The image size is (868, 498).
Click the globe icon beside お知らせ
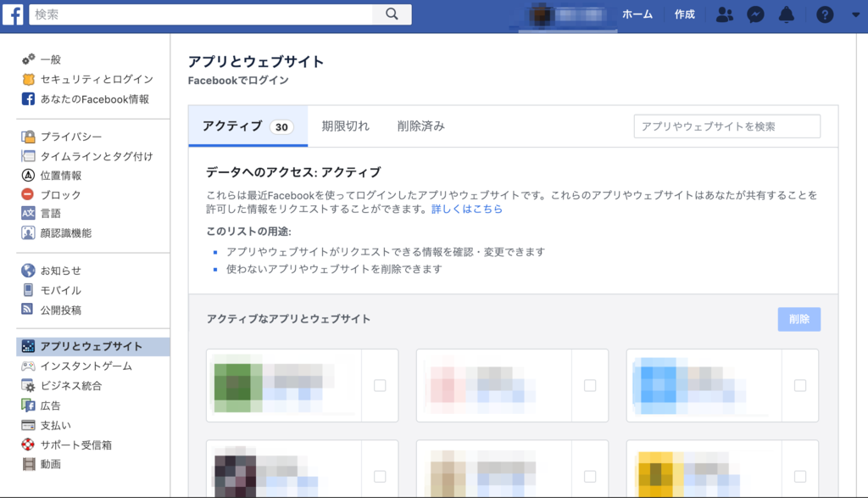pyautogui.click(x=28, y=271)
